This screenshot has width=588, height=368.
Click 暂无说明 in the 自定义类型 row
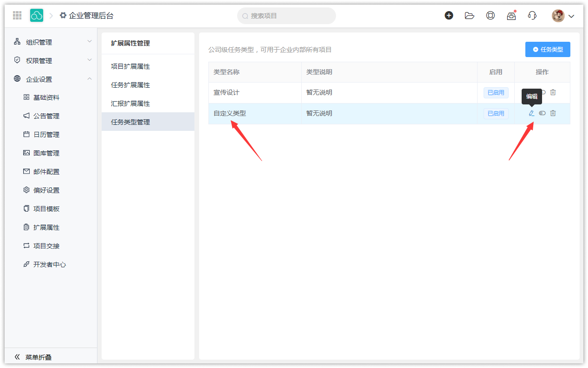click(x=319, y=113)
